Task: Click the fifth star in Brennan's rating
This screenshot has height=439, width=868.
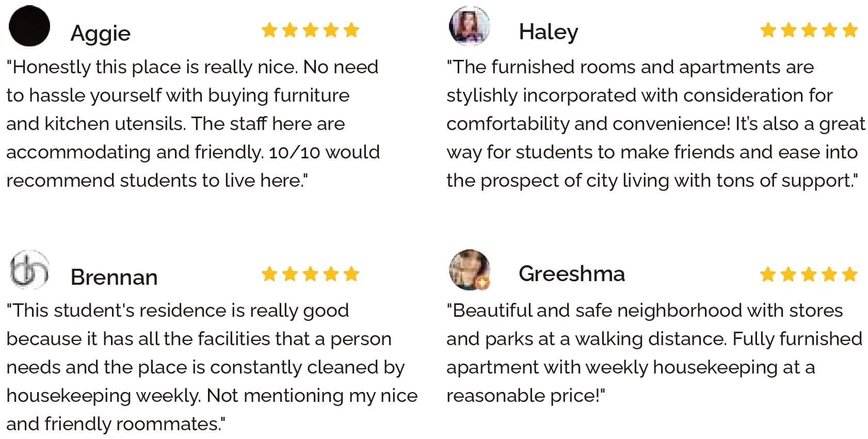Action: pyautogui.click(x=351, y=274)
